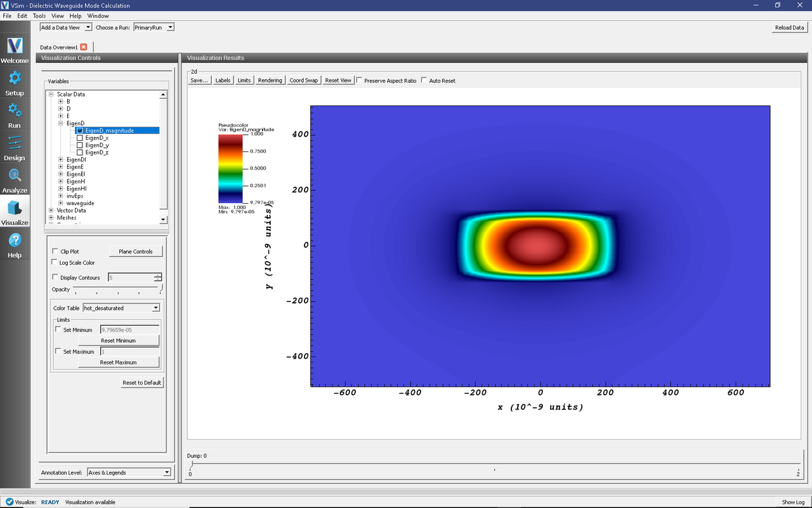812x508 pixels.
Task: Open the Annotation Level dropdown
Action: [x=129, y=472]
